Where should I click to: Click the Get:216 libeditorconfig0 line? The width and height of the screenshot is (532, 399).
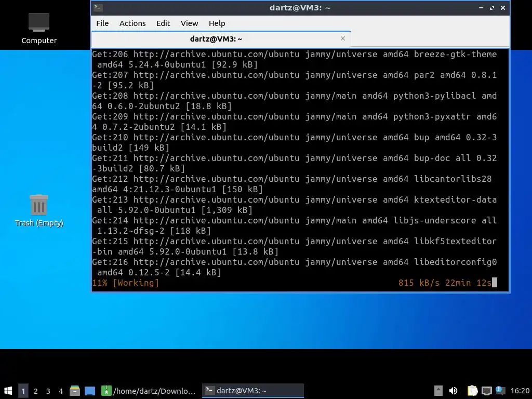(295, 267)
